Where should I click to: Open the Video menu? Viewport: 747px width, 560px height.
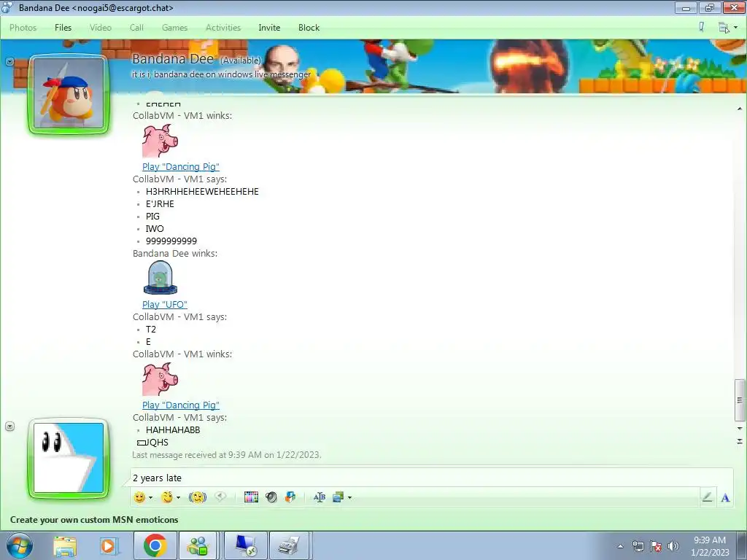coord(101,28)
